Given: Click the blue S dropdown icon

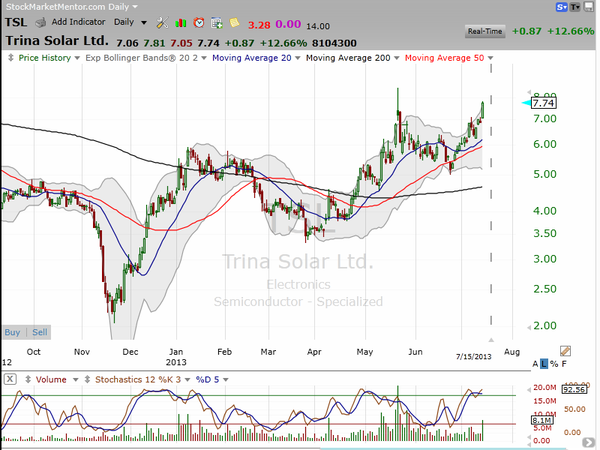Looking at the screenshot, I should coord(561,7).
